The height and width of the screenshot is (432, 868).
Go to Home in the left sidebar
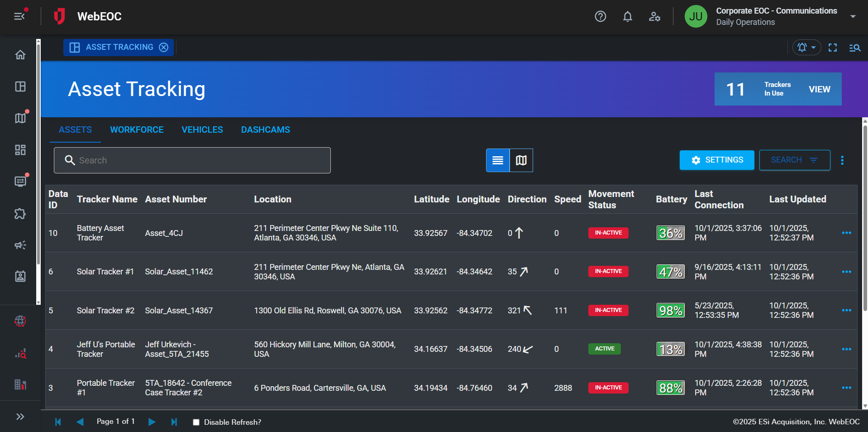tap(20, 55)
